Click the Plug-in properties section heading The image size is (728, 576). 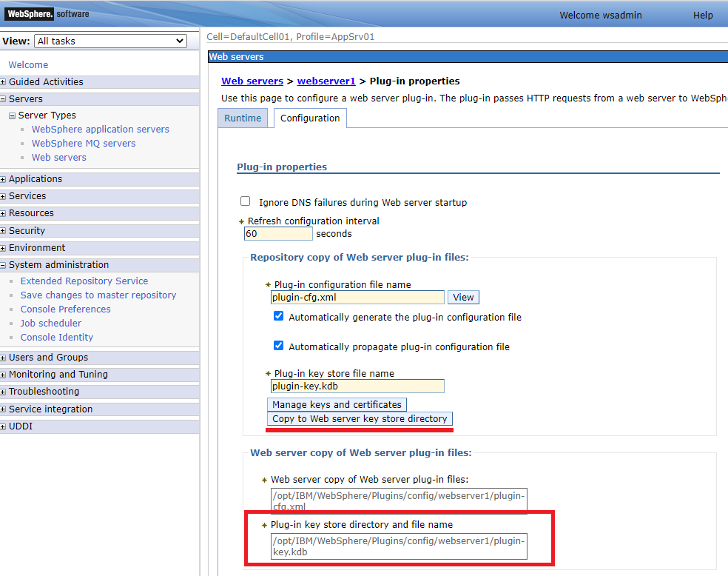[x=282, y=167]
